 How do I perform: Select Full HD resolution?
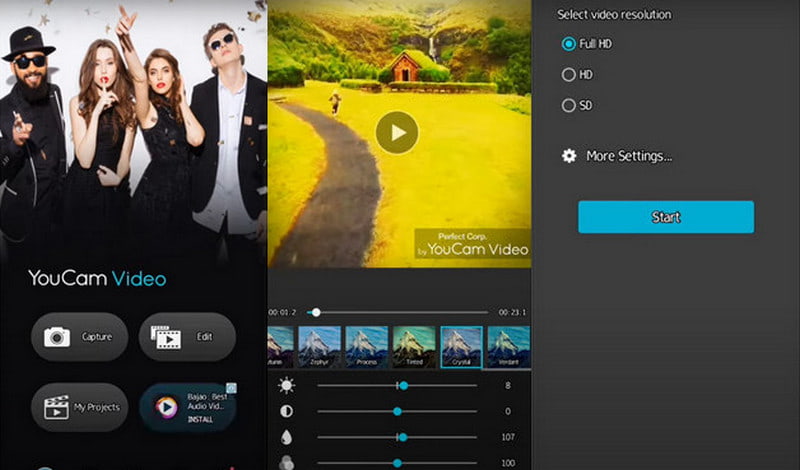587,44
